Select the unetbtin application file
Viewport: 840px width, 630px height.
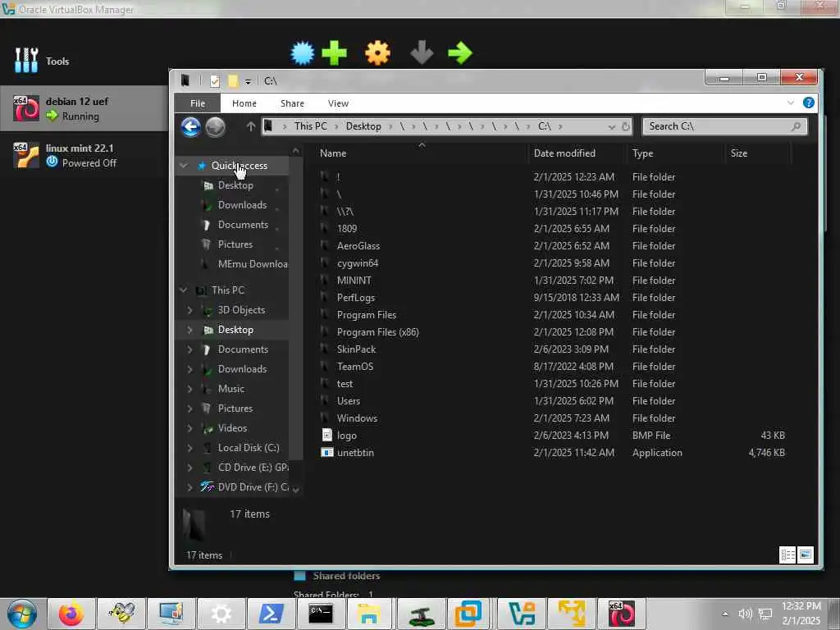[x=354, y=453]
